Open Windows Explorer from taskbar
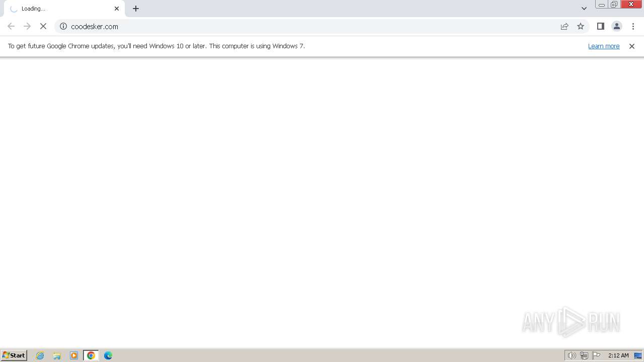This screenshot has height=362, width=644. click(x=57, y=355)
